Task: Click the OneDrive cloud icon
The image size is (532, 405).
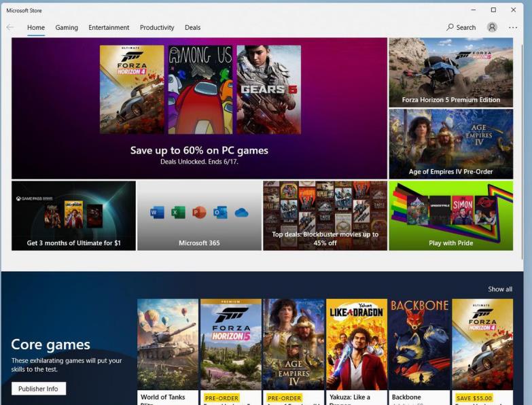Action: coord(241,213)
